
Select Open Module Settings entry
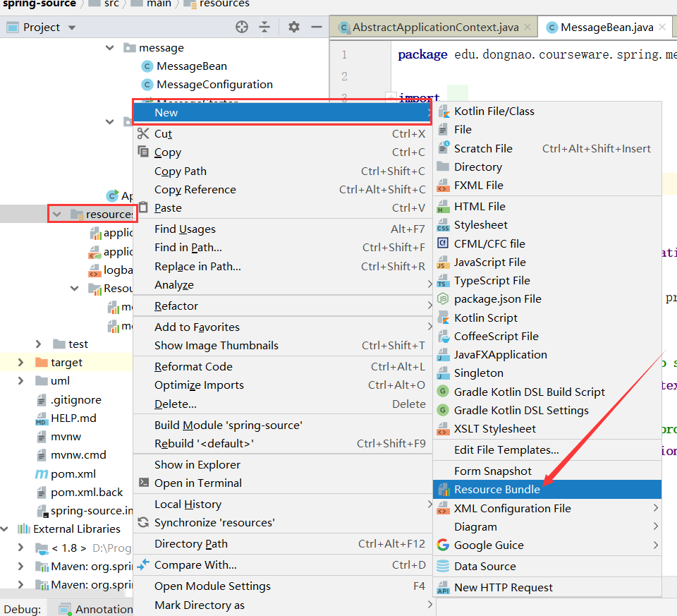[x=283, y=586]
